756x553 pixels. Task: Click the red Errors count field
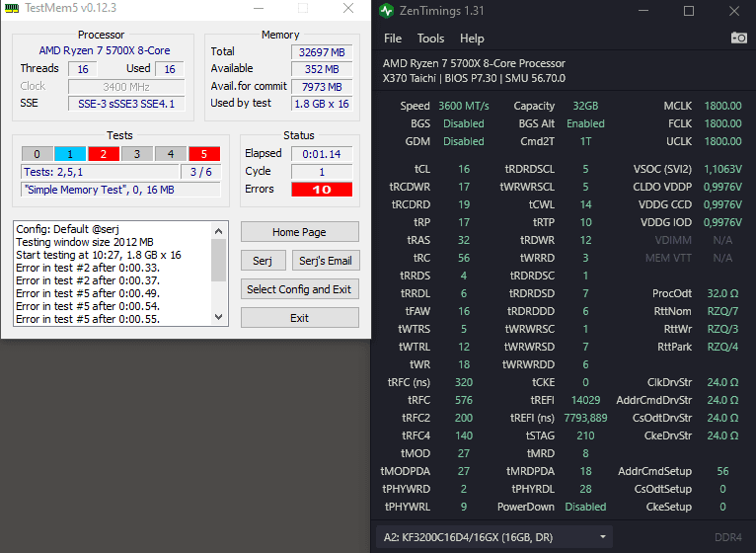[322, 190]
